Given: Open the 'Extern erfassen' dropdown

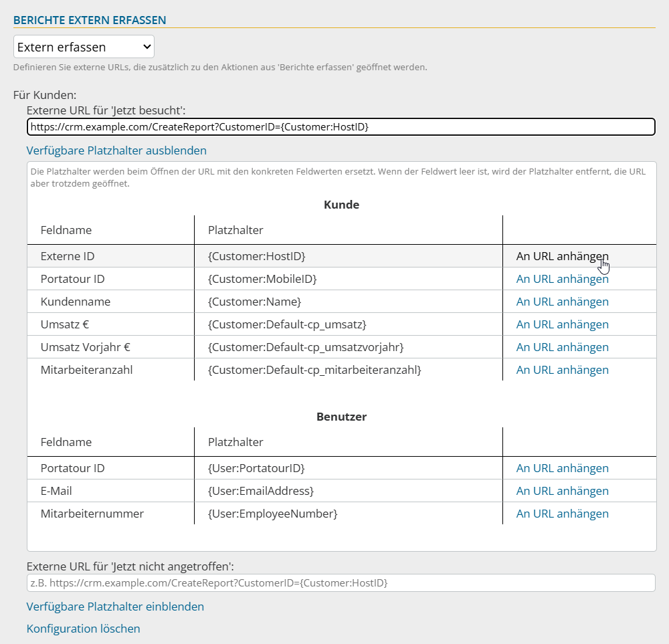Looking at the screenshot, I should (x=84, y=47).
